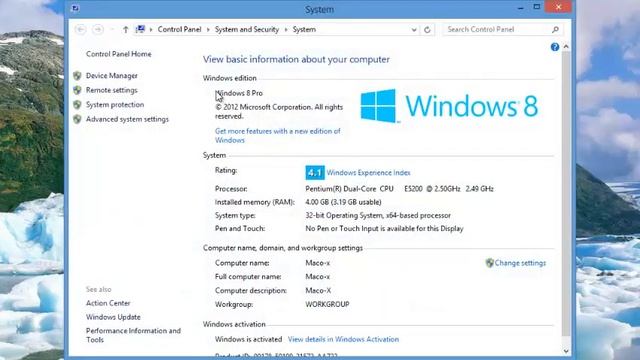640x360 pixels.
Task: Click the Maco-X computer description value
Action: 318,291
